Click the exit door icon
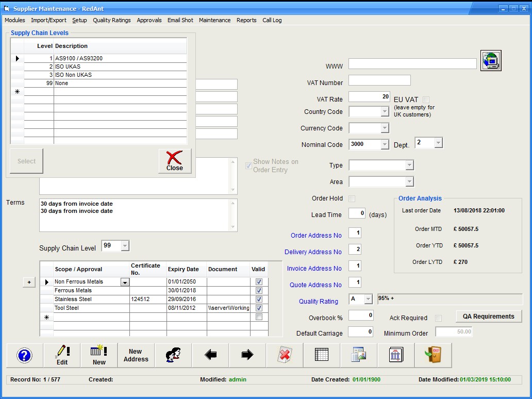The width and height of the screenshot is (532, 399). tap(433, 355)
